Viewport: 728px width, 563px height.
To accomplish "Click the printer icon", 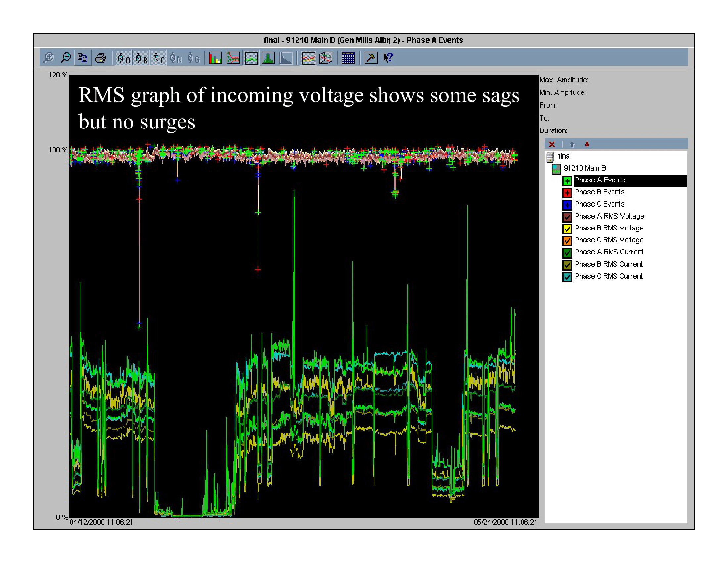I will pyautogui.click(x=100, y=58).
